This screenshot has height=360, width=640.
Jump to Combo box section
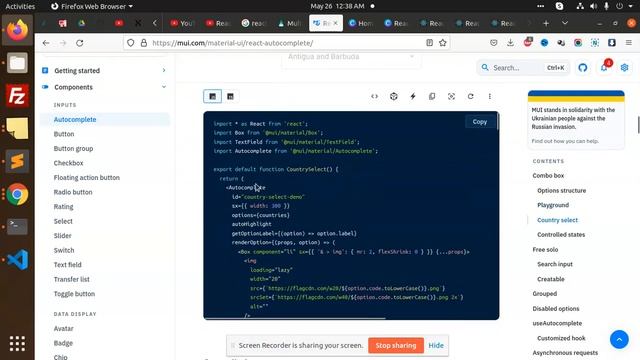[x=548, y=176]
